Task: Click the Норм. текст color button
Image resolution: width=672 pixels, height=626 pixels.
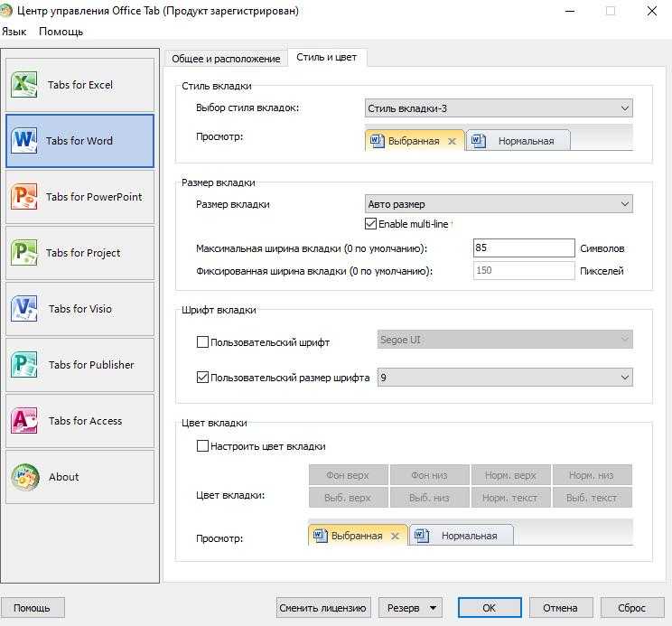Action: click(511, 498)
